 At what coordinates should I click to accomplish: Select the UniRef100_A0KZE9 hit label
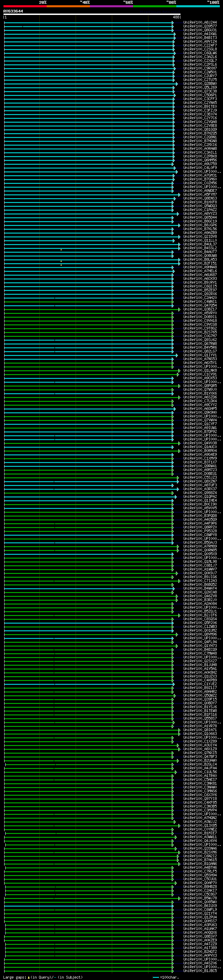pyautogui.click(x=200, y=940)
